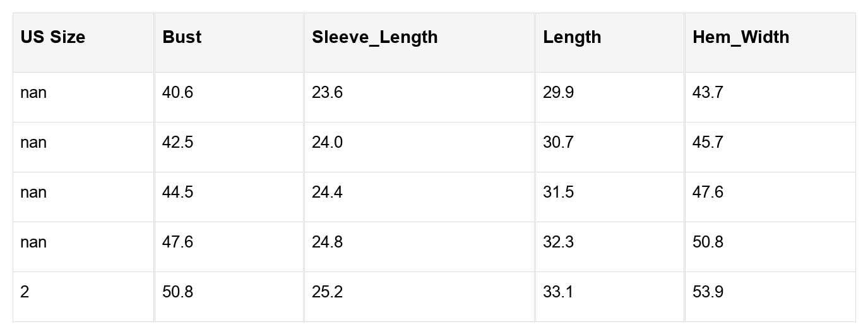Click the Sleeve_Length value 24.0
This screenshot has height=334, width=868.
[x=327, y=143]
